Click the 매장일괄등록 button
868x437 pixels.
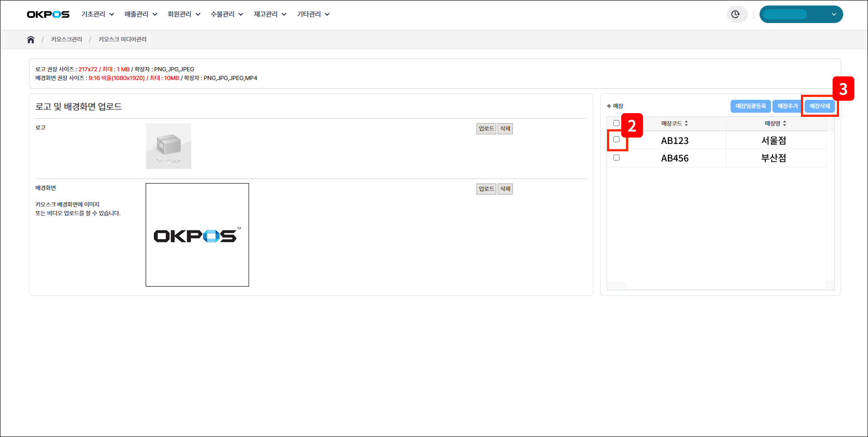750,106
